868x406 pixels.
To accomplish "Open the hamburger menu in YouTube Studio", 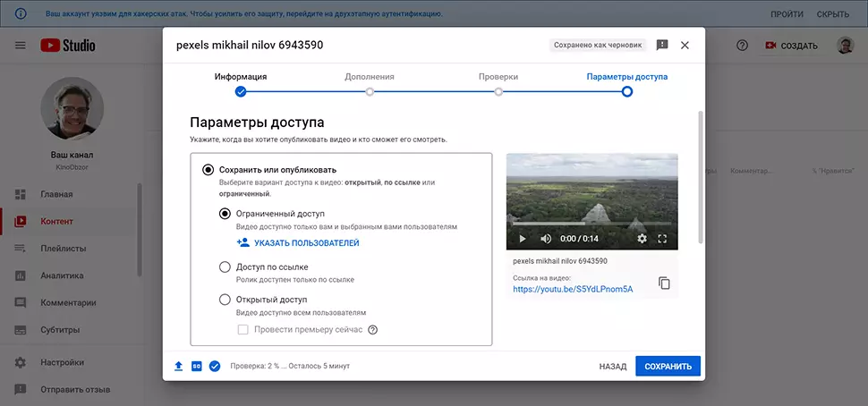I will pyautogui.click(x=21, y=46).
